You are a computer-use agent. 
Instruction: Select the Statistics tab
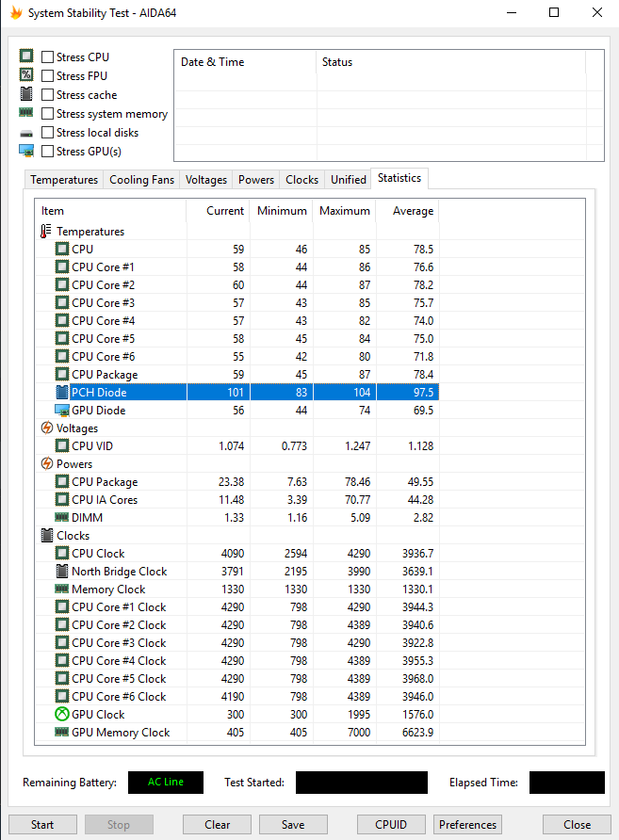399,178
